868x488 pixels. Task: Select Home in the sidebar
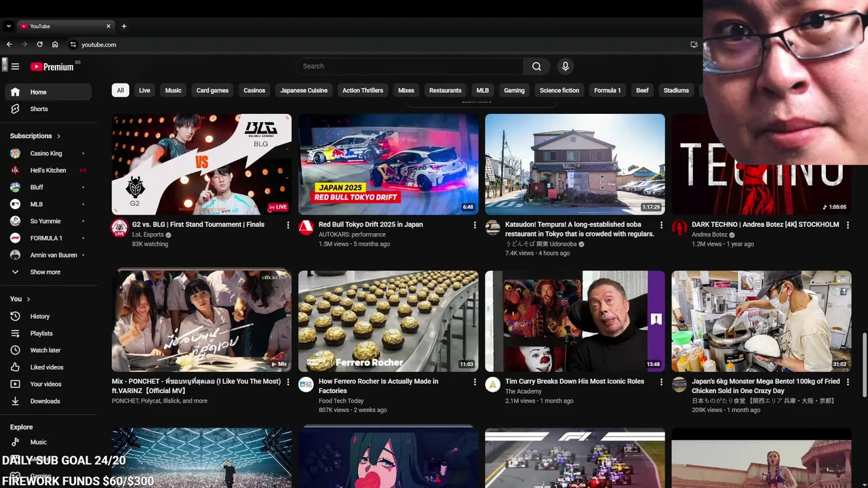(48, 92)
